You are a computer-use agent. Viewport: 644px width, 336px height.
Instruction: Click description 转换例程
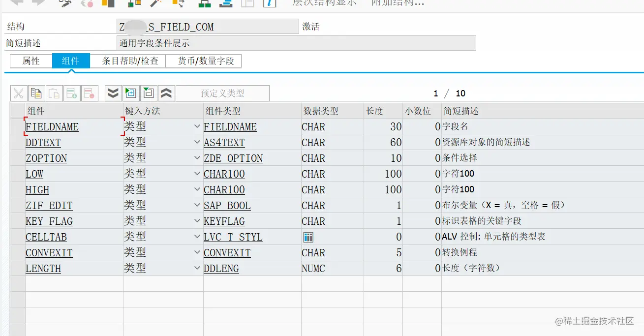coord(460,252)
